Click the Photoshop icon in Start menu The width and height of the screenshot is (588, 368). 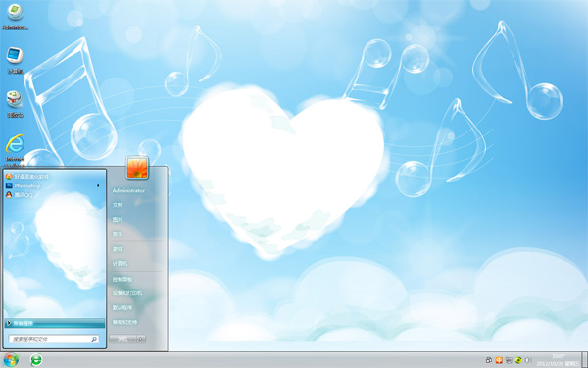pos(9,185)
